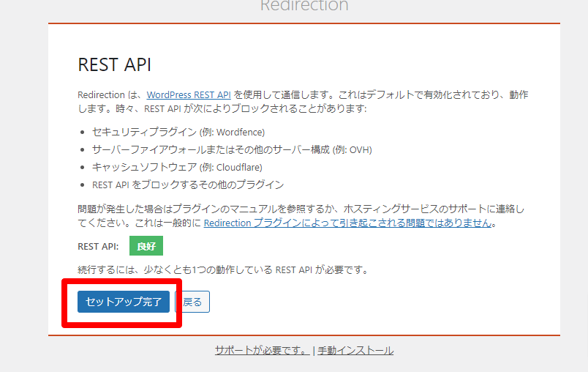Image resolution: width=588 pixels, height=372 pixels.
Task: Click the REST API heading
Action: click(x=114, y=64)
